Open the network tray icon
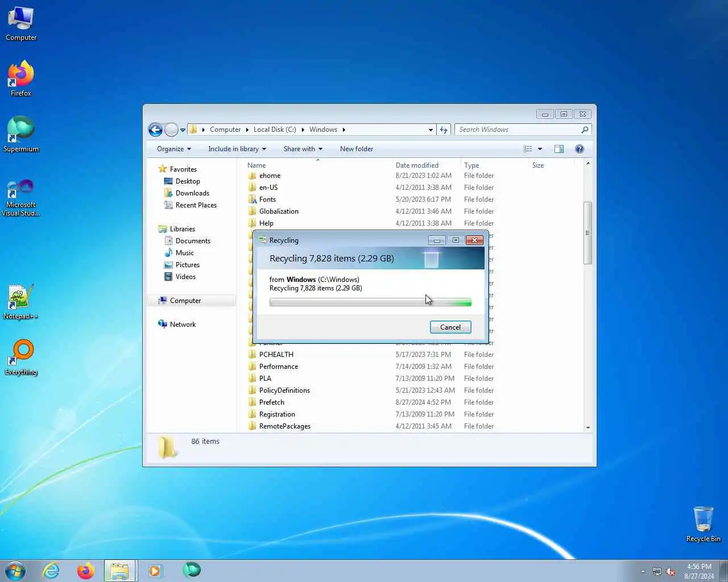This screenshot has height=582, width=728. coord(657,571)
